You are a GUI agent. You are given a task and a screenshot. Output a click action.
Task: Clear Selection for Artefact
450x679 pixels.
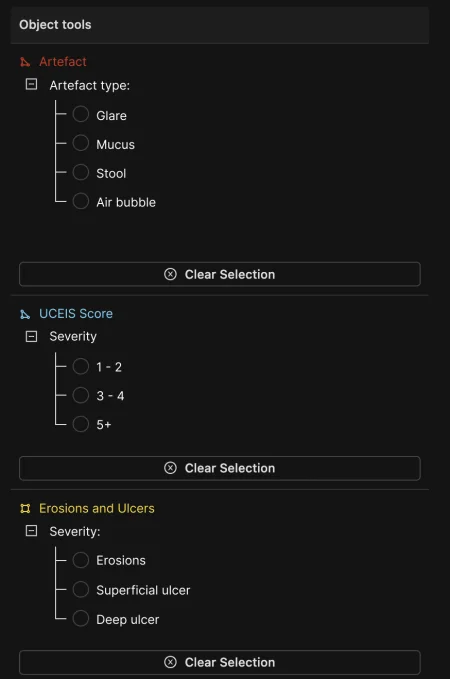point(220,274)
